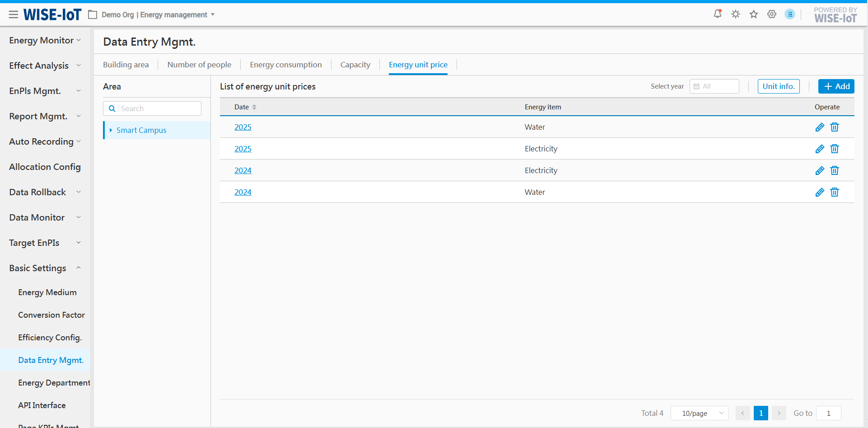This screenshot has width=868, height=428.
Task: Switch to the Building area tab
Action: [x=126, y=65]
